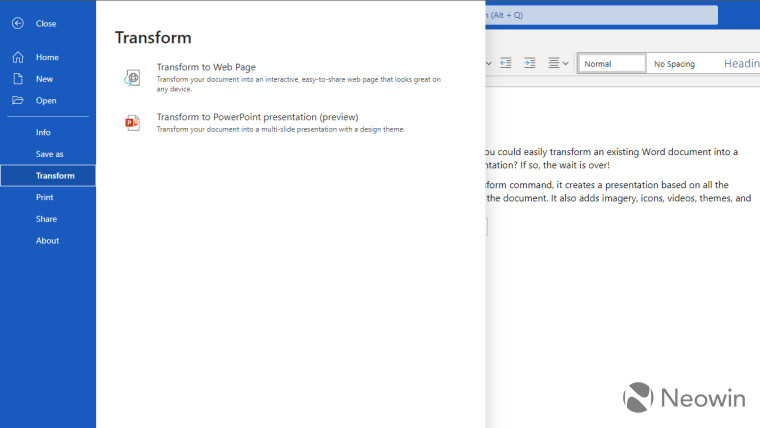Select Save as in the sidebar
760x428 pixels.
[x=48, y=154]
